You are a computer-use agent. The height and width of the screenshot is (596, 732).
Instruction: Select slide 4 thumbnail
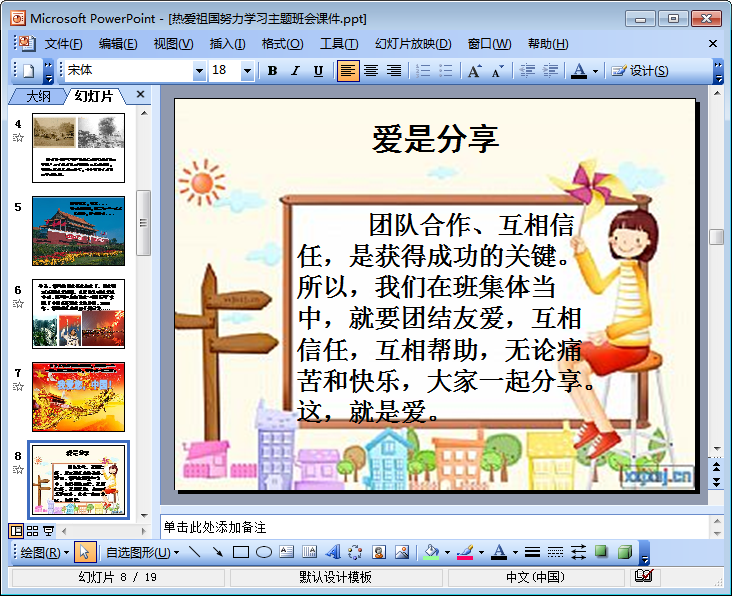(x=78, y=148)
